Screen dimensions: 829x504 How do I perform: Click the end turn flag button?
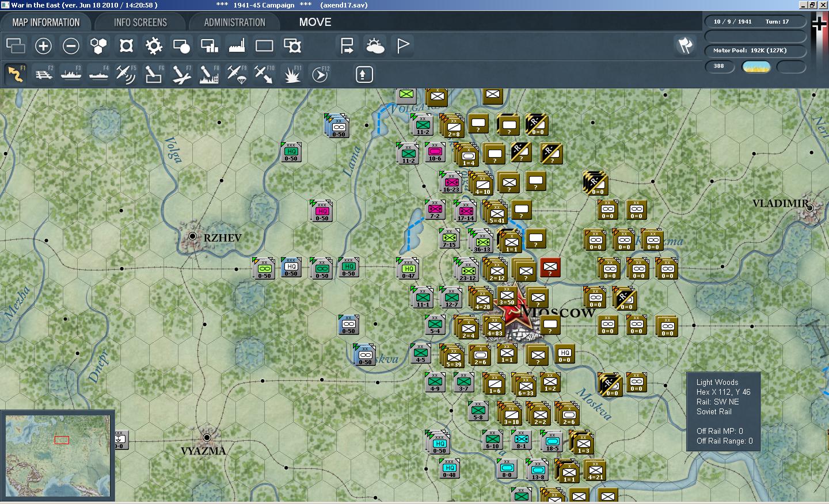pyautogui.click(x=685, y=46)
